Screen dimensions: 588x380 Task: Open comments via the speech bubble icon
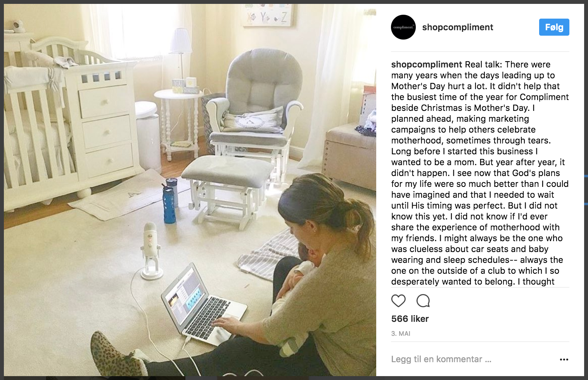423,301
